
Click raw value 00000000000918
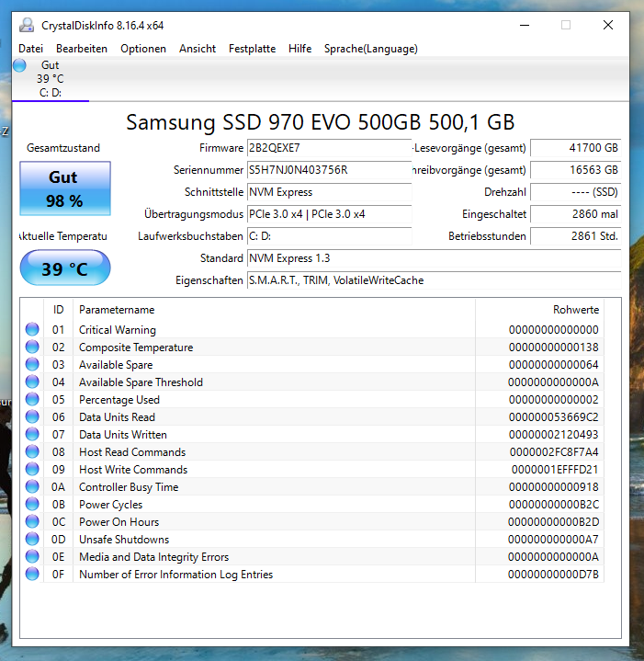tap(553, 487)
